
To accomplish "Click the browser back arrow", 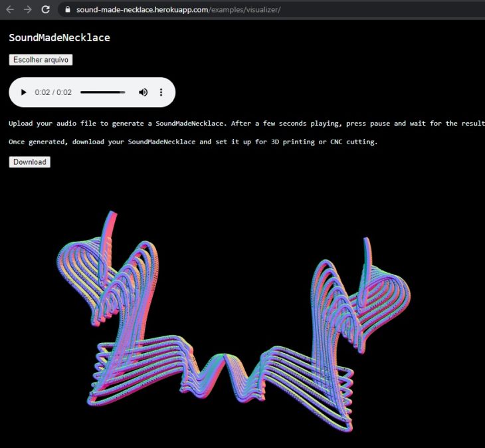I will (9, 9).
